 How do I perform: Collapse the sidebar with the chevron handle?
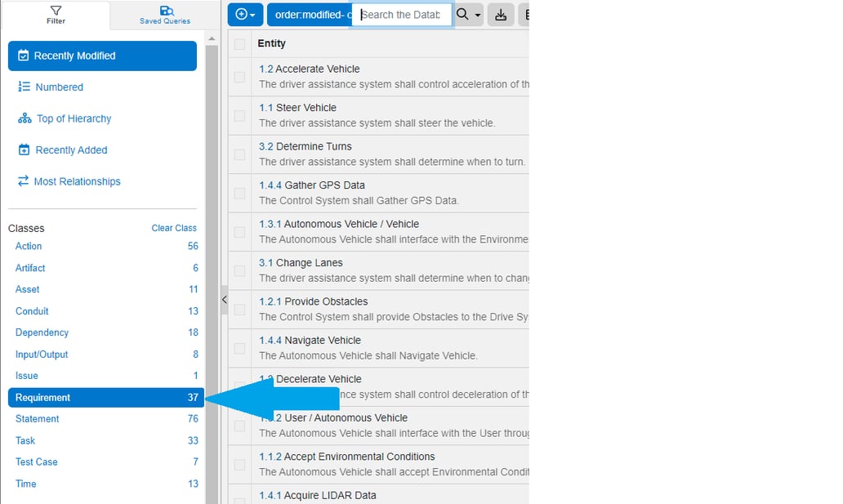pyautogui.click(x=225, y=300)
